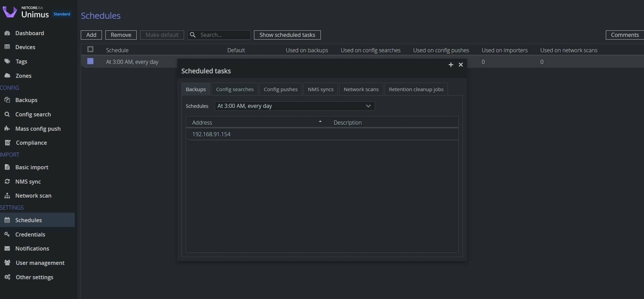Click the Compliance edit icon
The image size is (644, 299).
pyautogui.click(x=7, y=143)
